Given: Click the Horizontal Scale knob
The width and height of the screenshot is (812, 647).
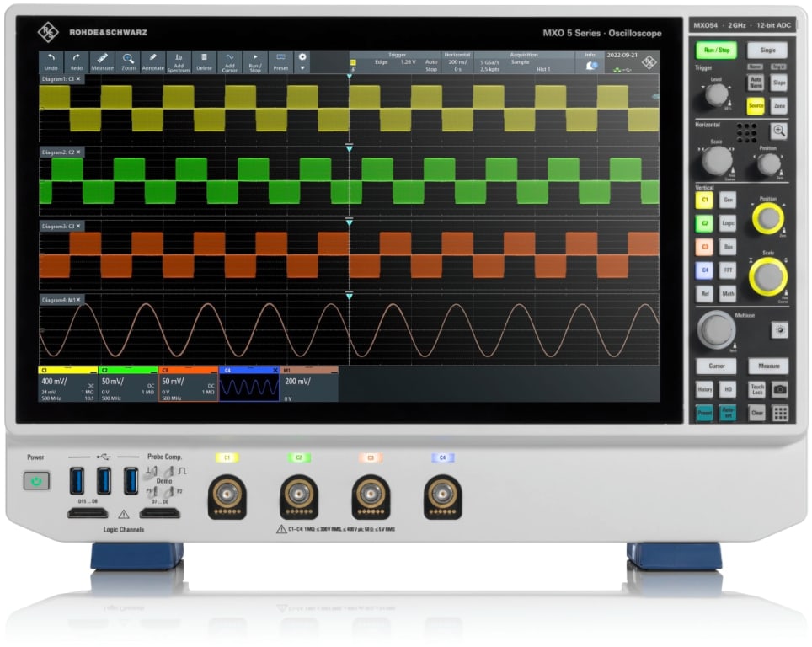Looking at the screenshot, I should tap(716, 159).
